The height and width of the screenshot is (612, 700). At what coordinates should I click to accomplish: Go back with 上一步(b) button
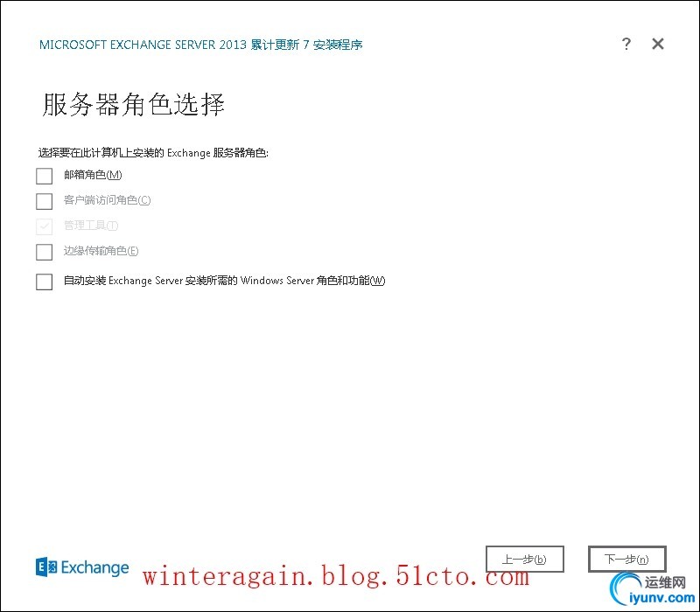coord(524,559)
